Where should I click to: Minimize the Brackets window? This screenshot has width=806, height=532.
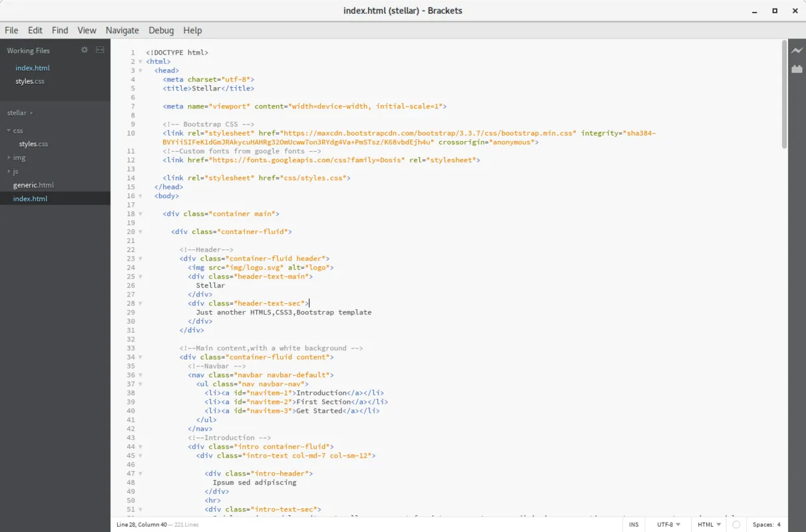point(755,11)
